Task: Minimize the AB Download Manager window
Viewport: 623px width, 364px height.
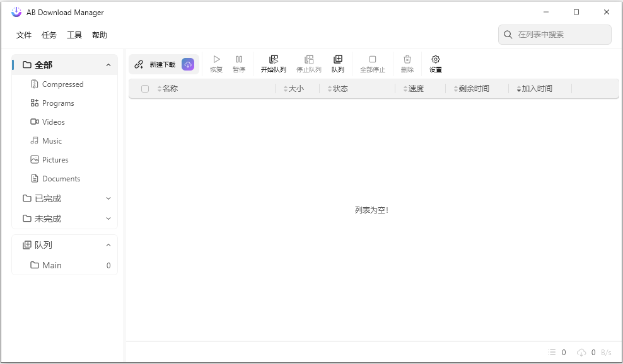Action: pyautogui.click(x=546, y=12)
